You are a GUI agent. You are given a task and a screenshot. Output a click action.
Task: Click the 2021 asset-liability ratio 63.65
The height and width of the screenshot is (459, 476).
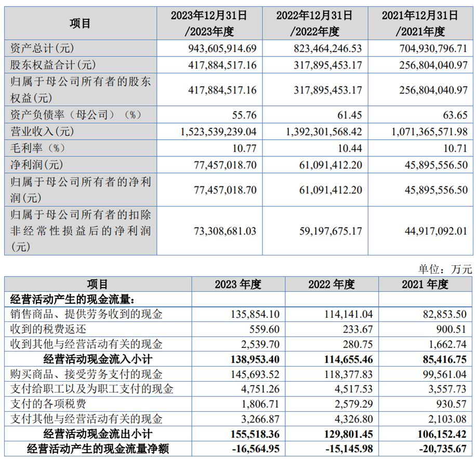tap(455, 115)
